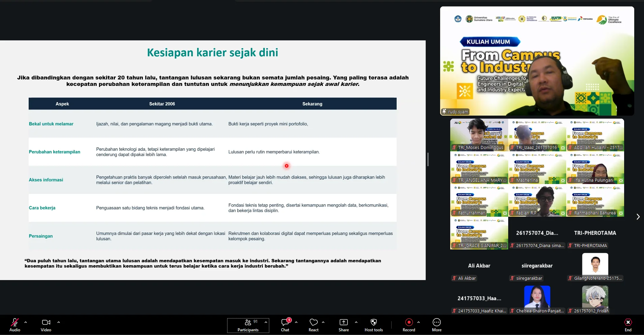Select Rahmadhani Banurea video tile

pyautogui.click(x=595, y=200)
